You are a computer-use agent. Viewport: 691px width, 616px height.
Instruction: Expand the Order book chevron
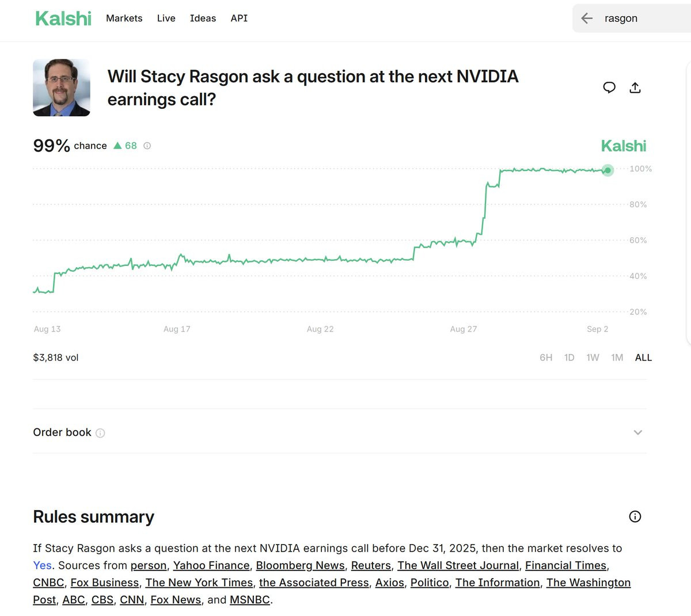coord(637,432)
